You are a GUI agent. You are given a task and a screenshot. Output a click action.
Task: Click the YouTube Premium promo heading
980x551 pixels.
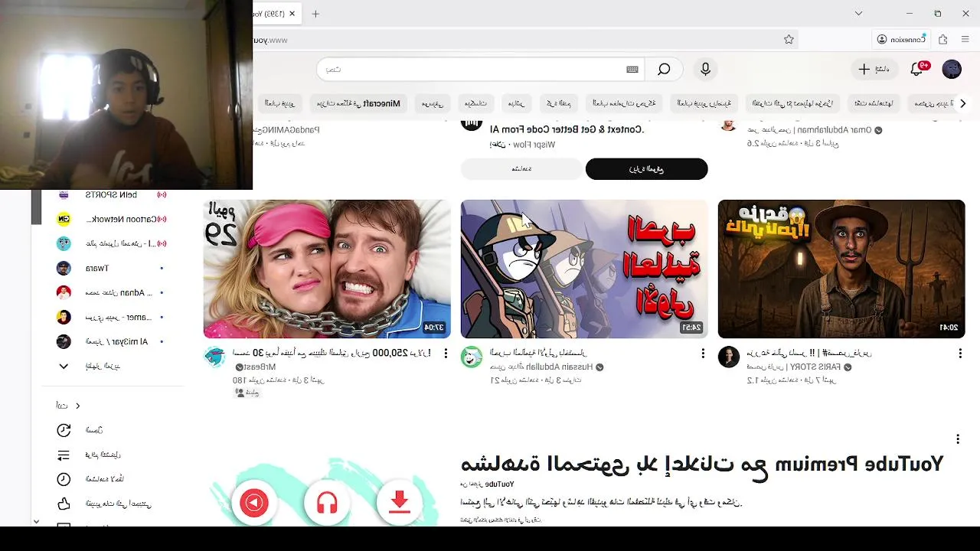pos(701,464)
